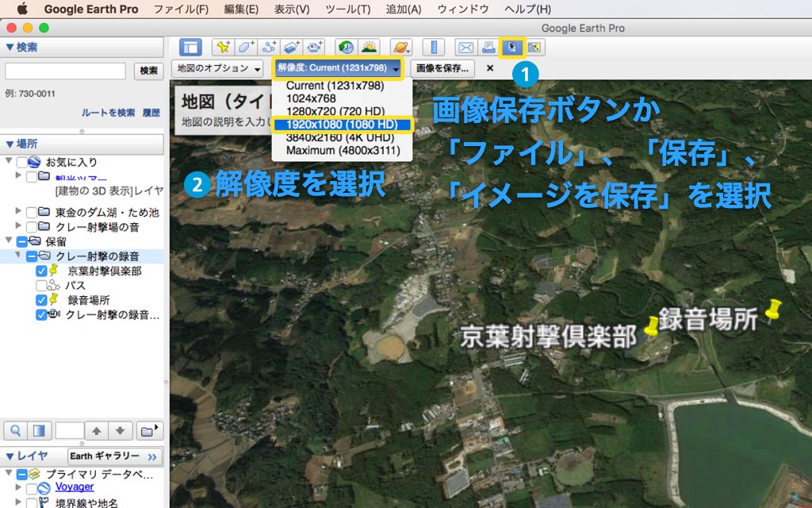Click the move-up arrow button
The image size is (812, 508).
97,431
